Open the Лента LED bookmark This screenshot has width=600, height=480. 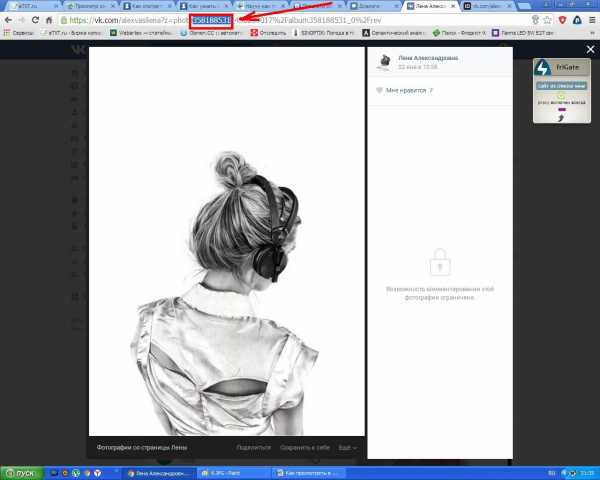[x=523, y=33]
